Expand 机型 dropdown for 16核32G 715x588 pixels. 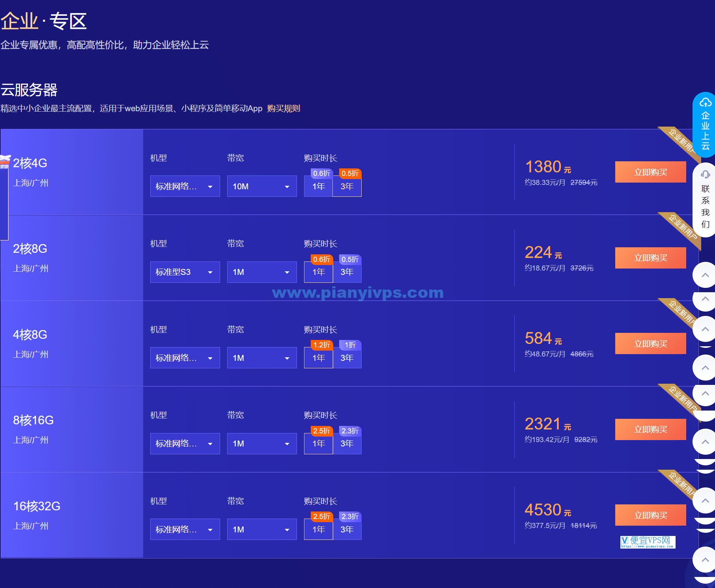[x=185, y=529]
